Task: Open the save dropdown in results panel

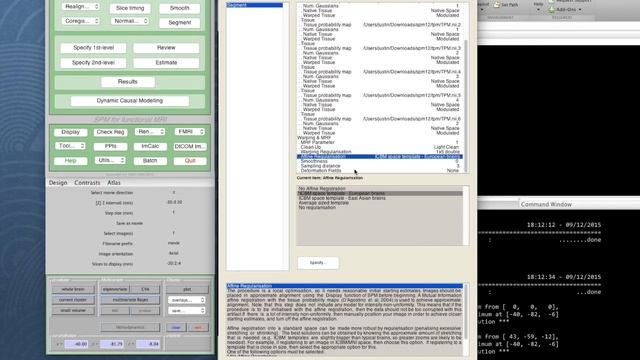Action: (186, 311)
